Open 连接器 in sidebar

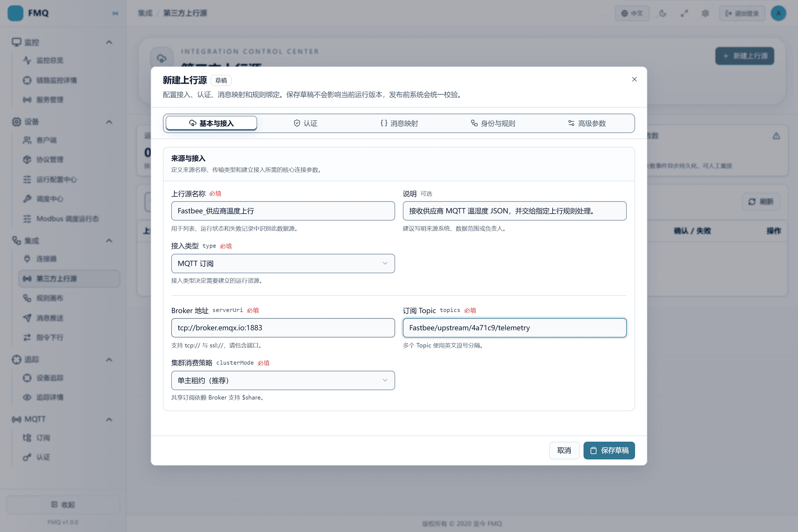point(69,259)
